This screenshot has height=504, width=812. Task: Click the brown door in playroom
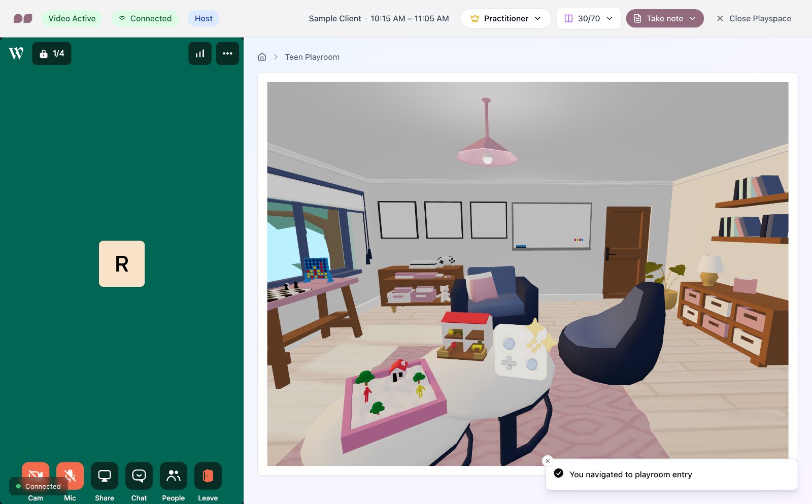(626, 251)
